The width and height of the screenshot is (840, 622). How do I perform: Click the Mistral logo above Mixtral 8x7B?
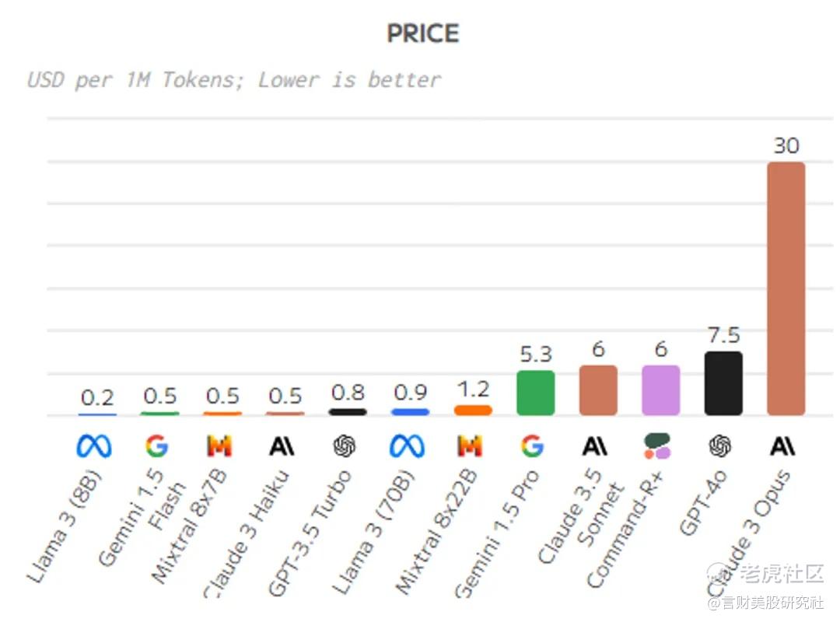219,446
